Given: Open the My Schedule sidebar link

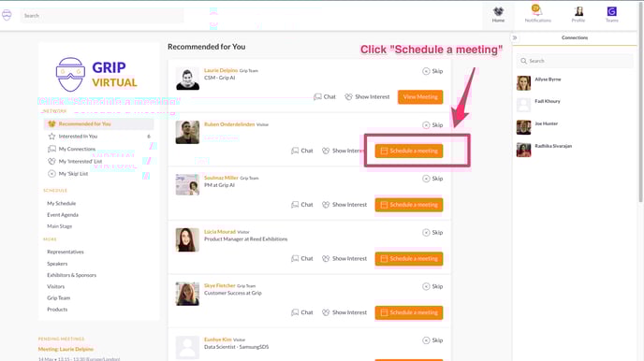Looking at the screenshot, I should 61,203.
